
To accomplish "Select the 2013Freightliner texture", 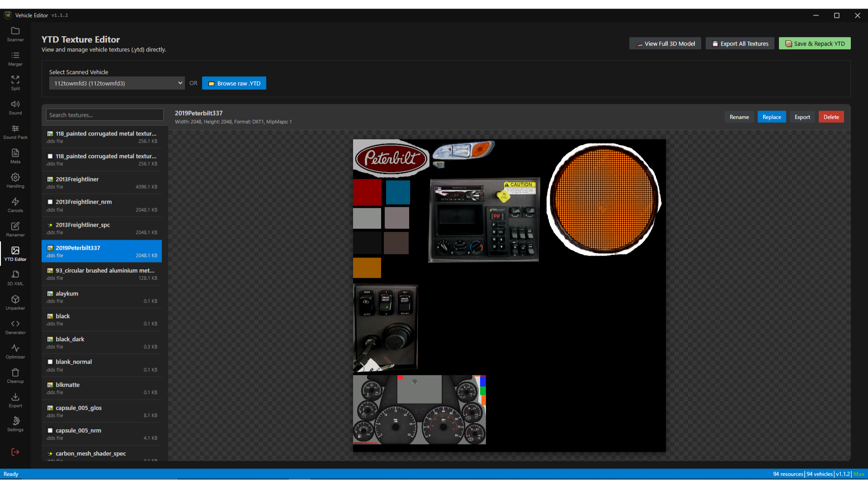I will tap(102, 183).
